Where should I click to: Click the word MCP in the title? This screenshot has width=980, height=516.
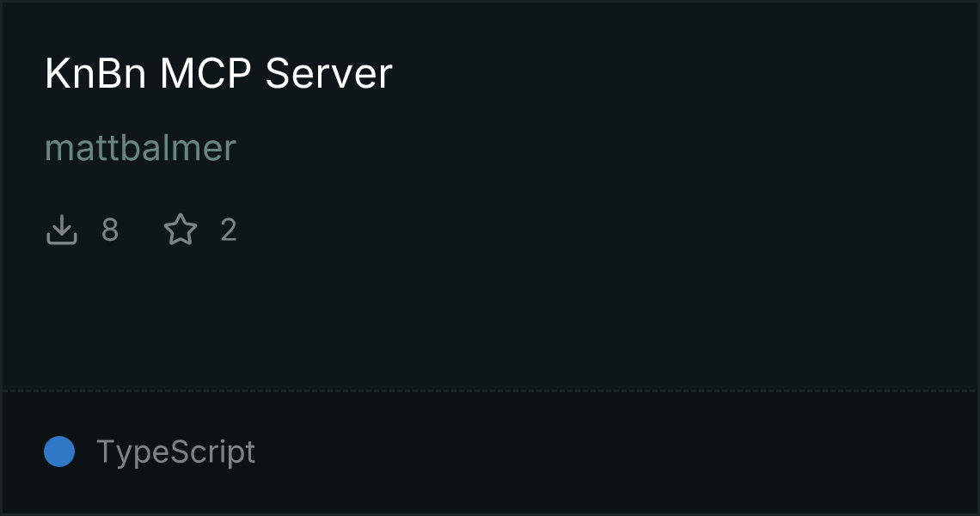point(205,73)
